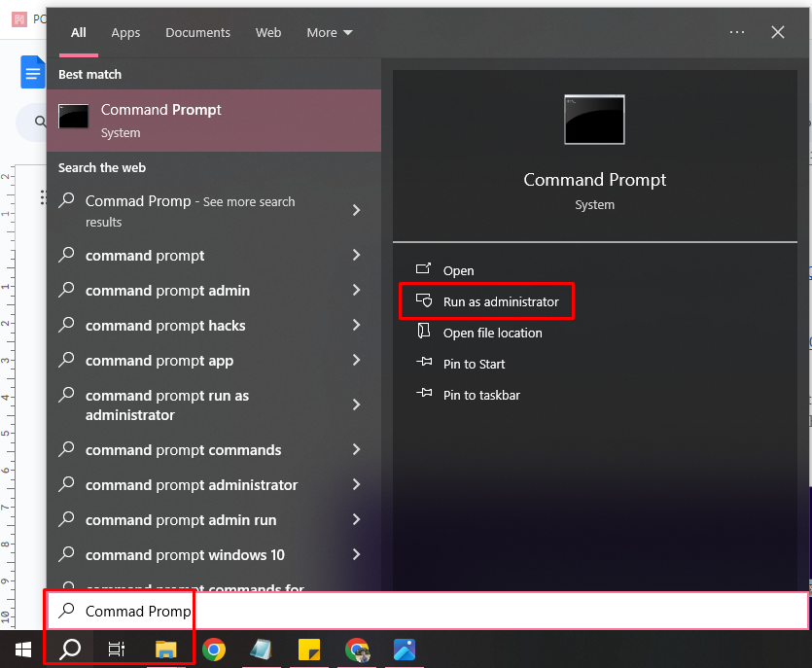812x668 pixels.
Task: Click the Command Prompt best match icon
Action: (74, 117)
